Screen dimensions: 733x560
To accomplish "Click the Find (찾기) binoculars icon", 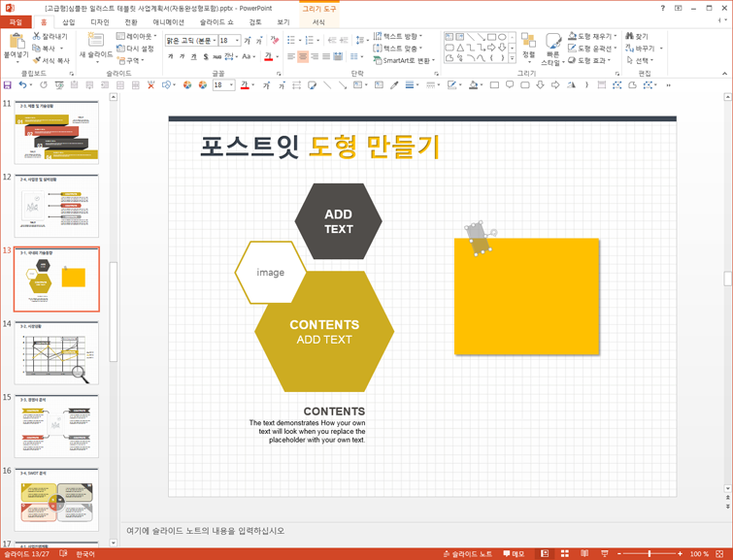I will point(630,36).
